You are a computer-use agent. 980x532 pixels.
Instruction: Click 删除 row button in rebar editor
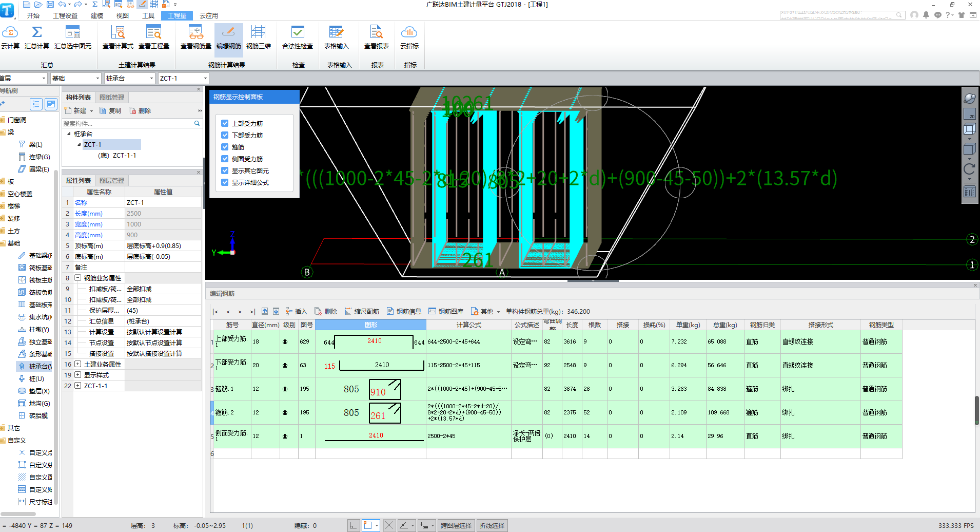[326, 311]
